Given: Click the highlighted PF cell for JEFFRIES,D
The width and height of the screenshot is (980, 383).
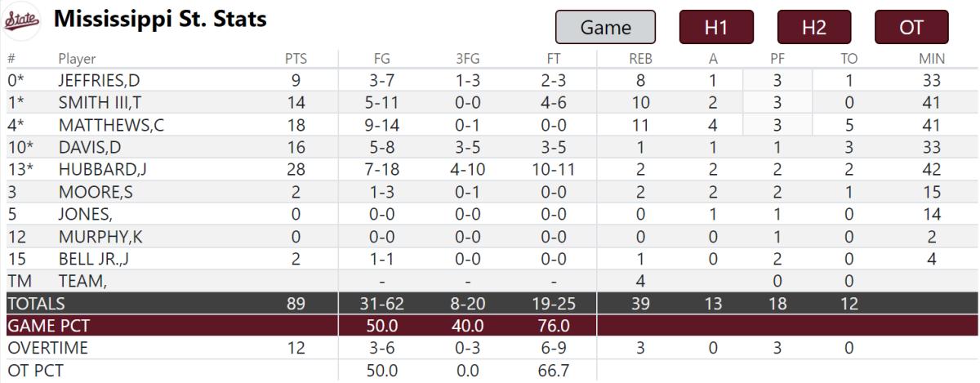Looking at the screenshot, I should click(x=777, y=81).
